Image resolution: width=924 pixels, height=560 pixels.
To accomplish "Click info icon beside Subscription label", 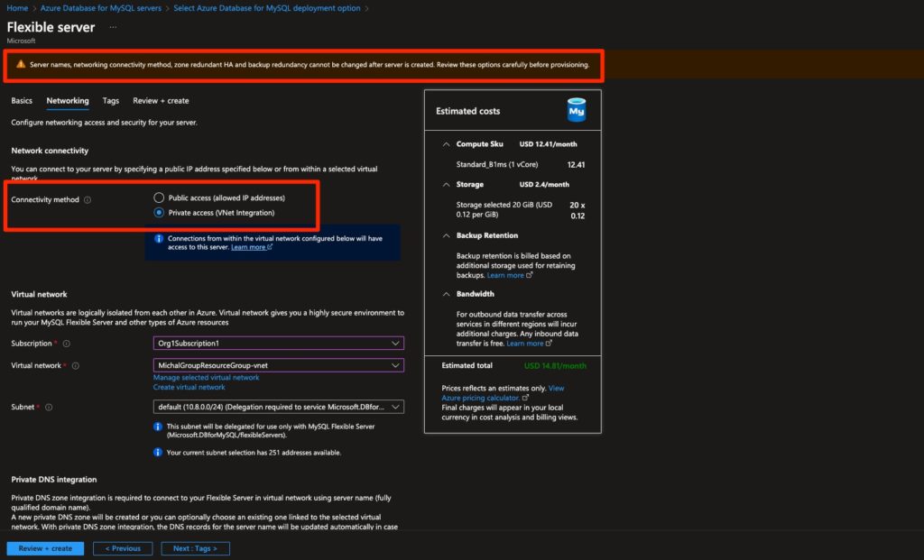I will point(66,344).
